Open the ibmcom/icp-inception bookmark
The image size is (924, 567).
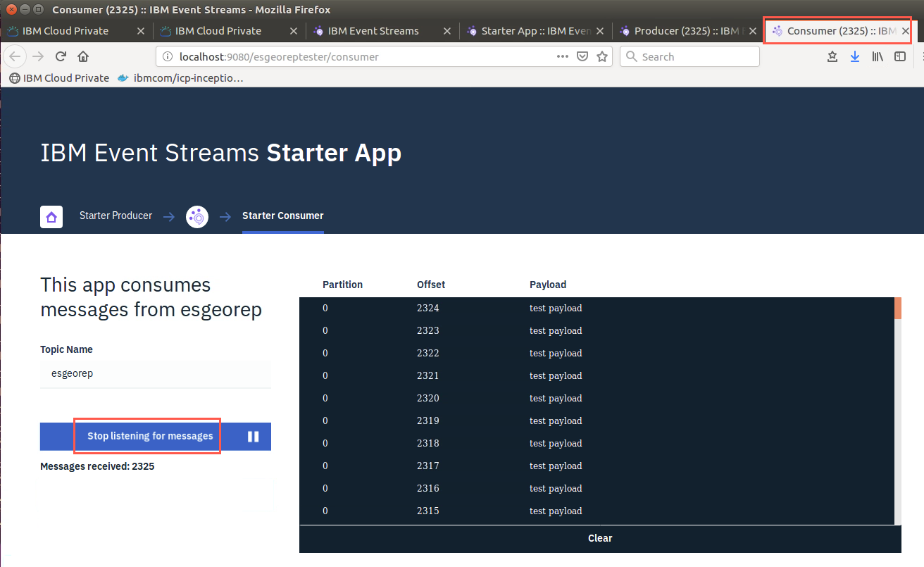click(180, 78)
